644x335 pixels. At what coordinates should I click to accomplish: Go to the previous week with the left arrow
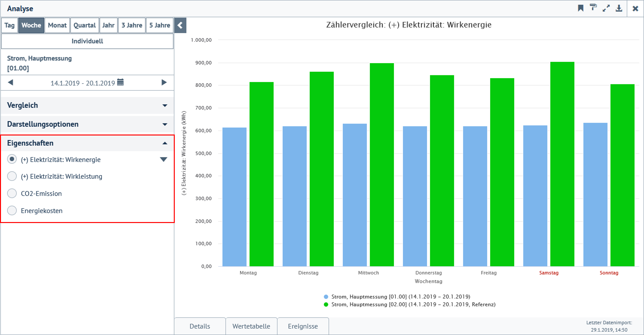[11, 83]
